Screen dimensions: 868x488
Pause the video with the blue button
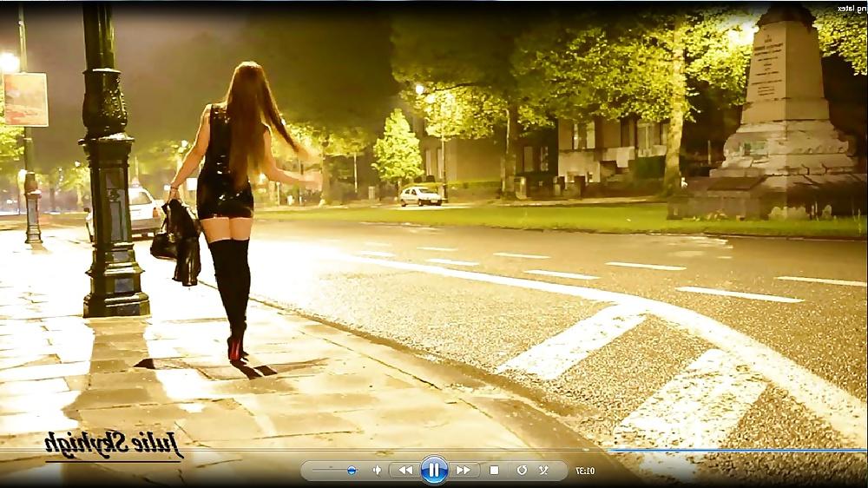[434, 471]
